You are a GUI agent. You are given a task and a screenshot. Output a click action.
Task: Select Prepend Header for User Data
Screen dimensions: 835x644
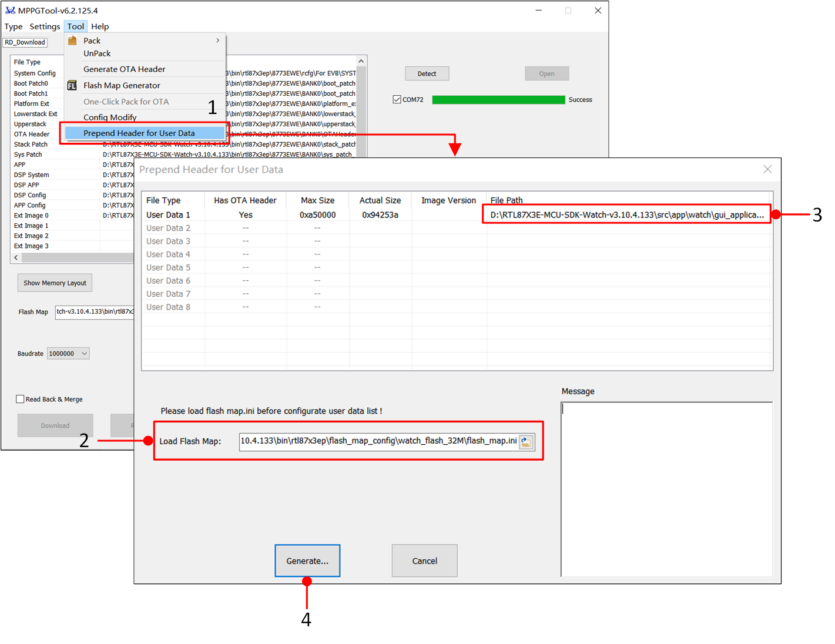pos(139,133)
